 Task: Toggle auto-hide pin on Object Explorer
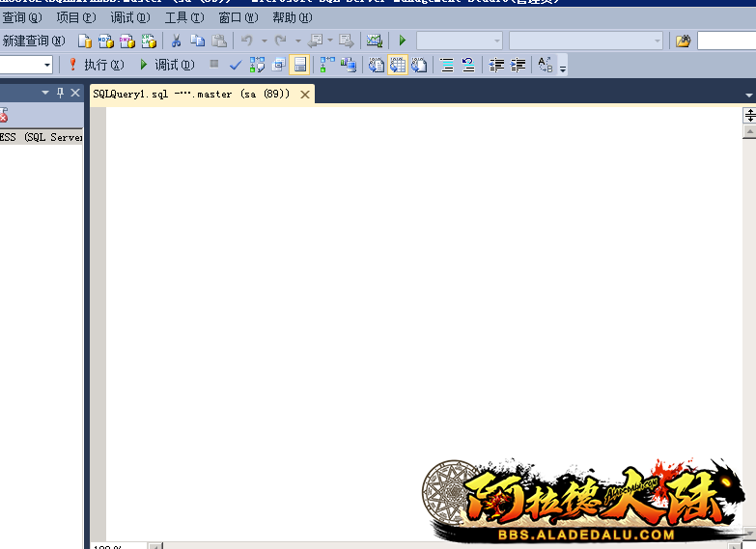(60, 93)
